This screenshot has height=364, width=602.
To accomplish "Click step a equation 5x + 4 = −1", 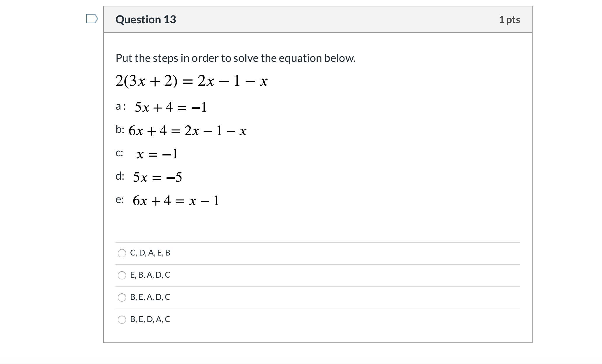I will (171, 107).
